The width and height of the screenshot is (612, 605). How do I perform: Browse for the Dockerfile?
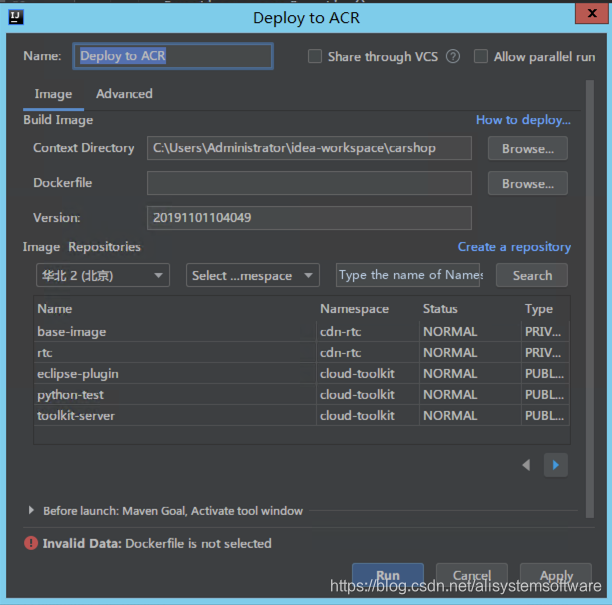pos(528,183)
